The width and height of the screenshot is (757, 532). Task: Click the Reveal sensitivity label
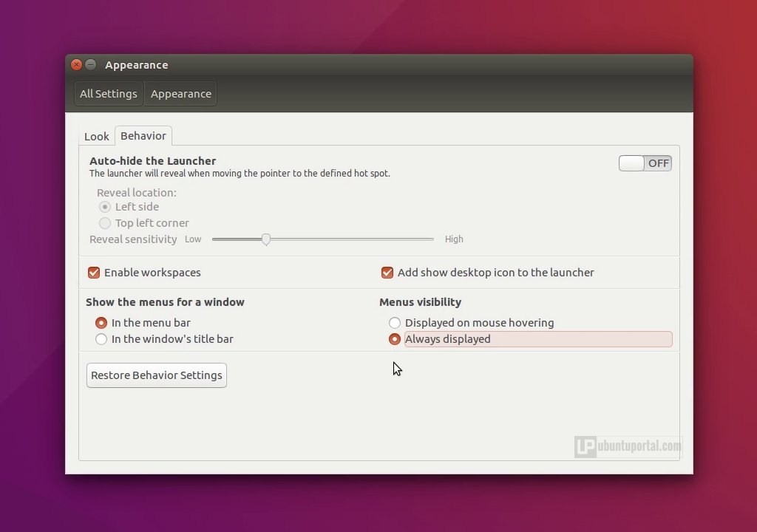point(133,239)
